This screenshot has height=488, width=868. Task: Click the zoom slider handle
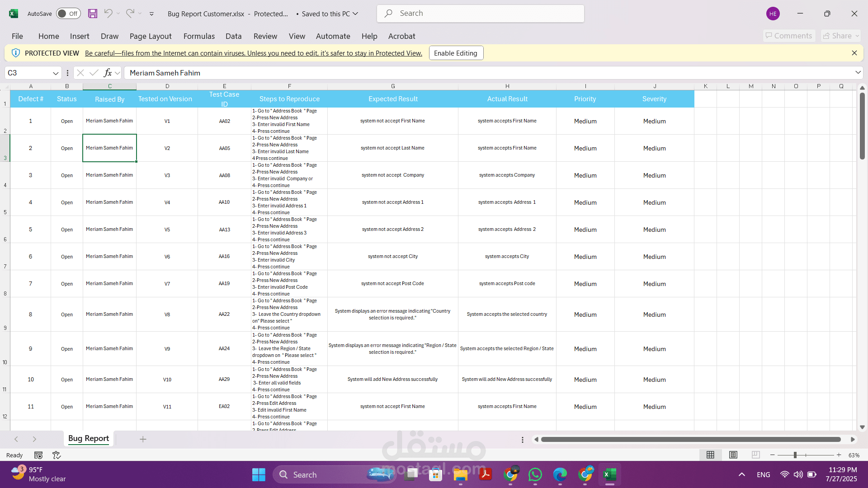pos(795,455)
